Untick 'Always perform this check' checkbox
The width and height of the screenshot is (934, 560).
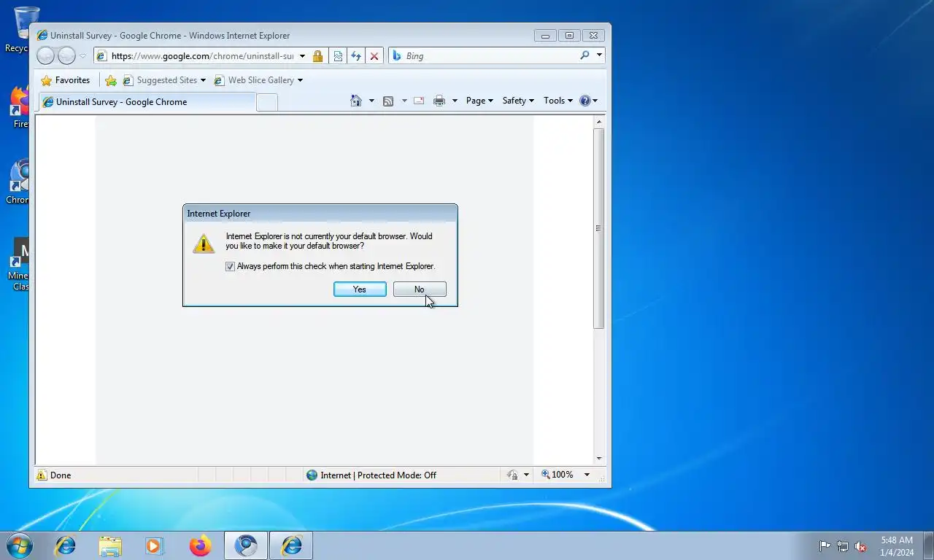point(230,267)
